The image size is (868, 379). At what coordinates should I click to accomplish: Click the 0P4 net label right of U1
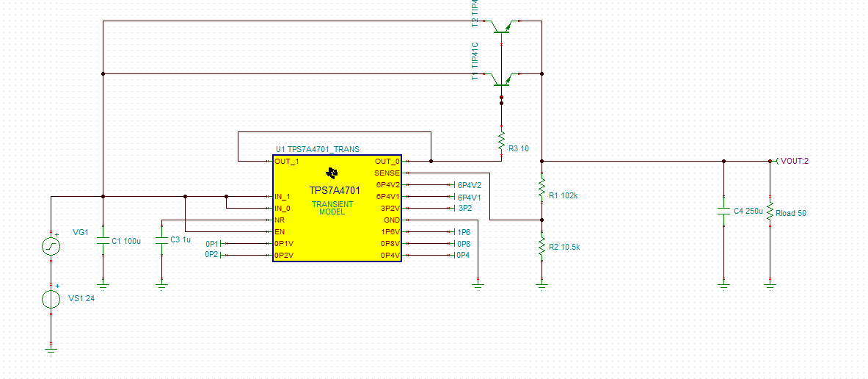[x=463, y=256]
